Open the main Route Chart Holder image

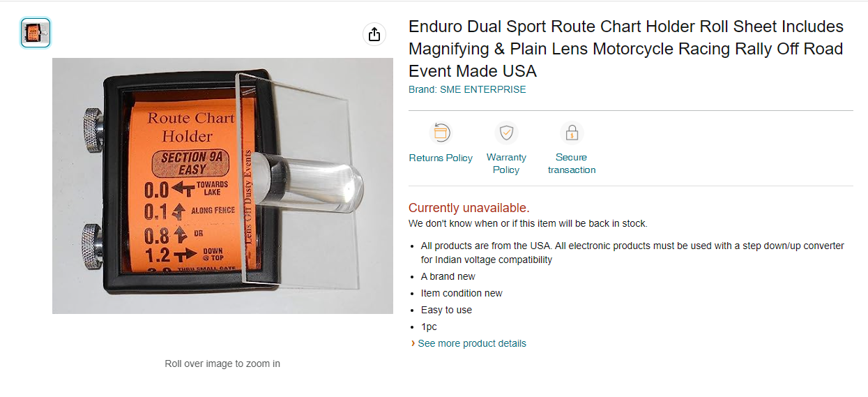222,186
